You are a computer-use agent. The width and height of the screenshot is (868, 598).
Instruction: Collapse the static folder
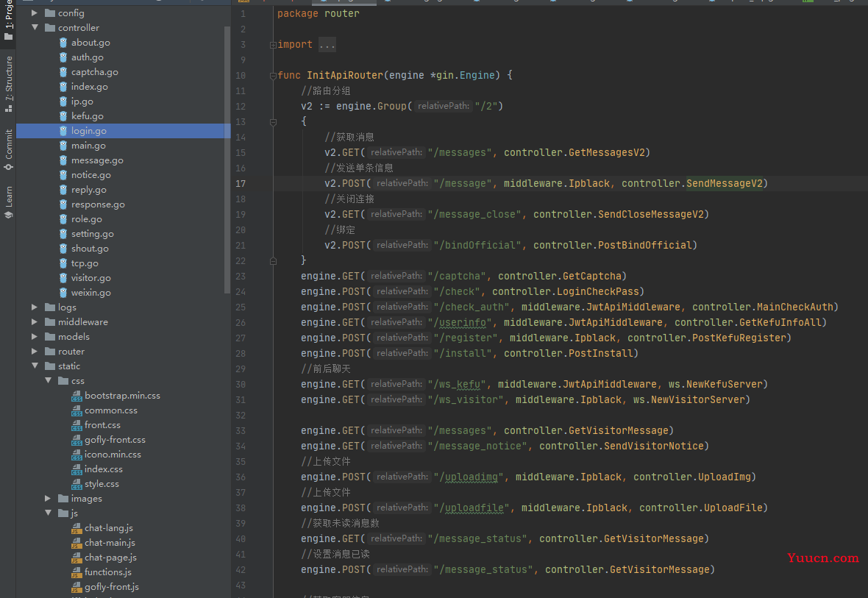click(x=35, y=366)
